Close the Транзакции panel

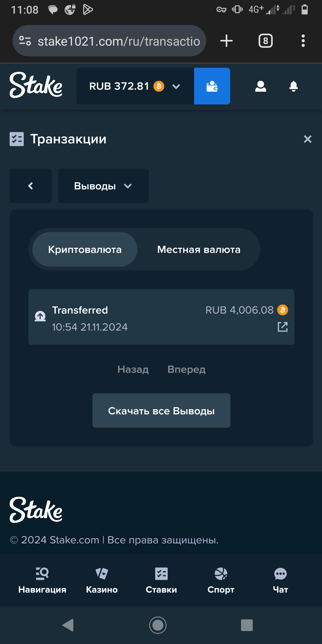tap(307, 139)
